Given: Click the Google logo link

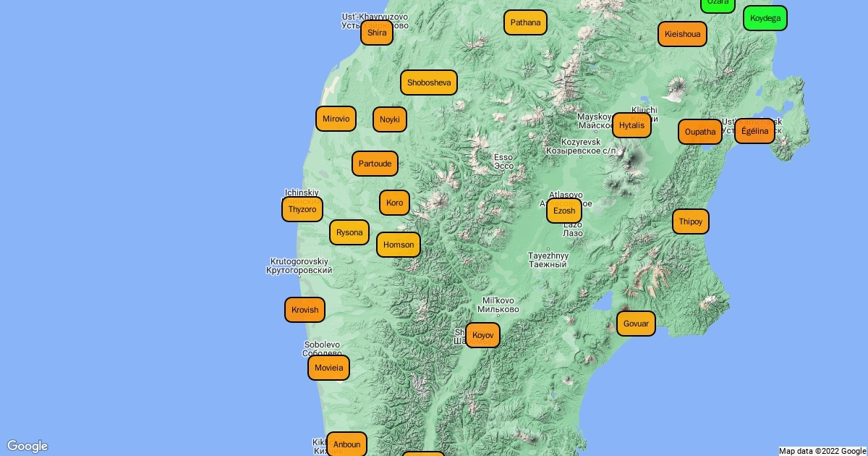Looking at the screenshot, I should pos(27,446).
